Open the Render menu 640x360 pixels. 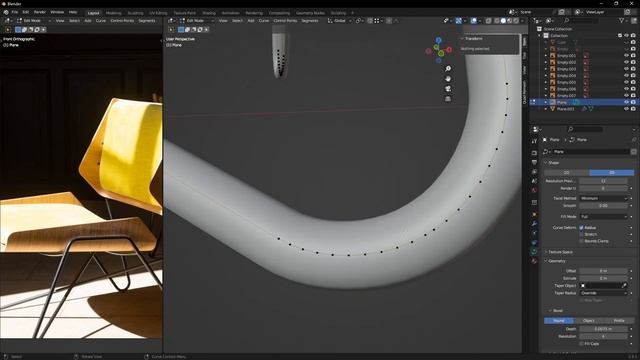pos(40,12)
